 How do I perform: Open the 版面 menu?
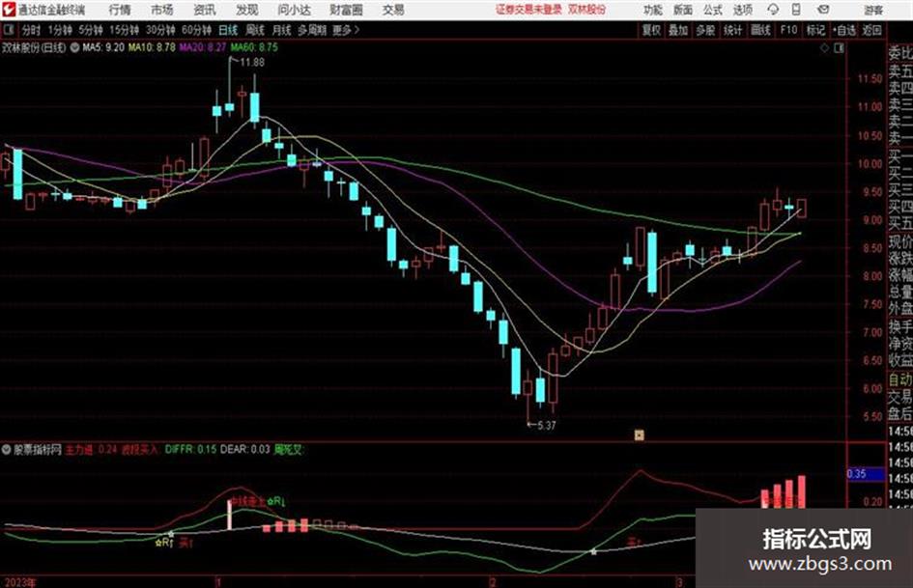click(682, 10)
